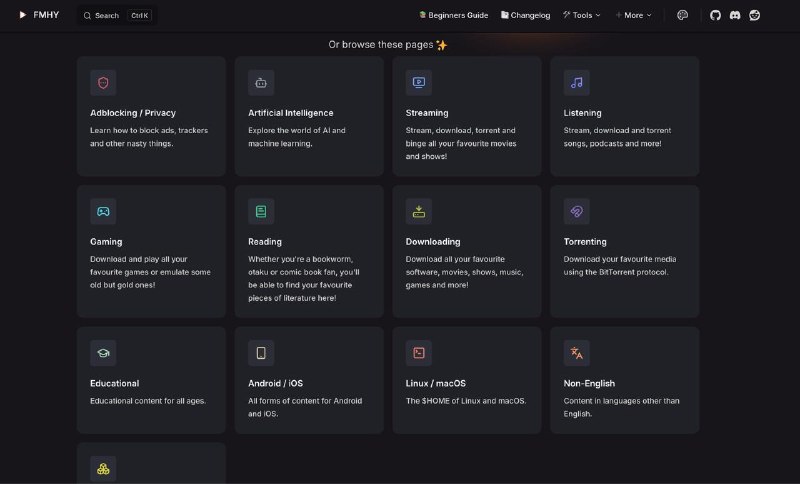Click the magnet icon for Torrenting
The width and height of the screenshot is (800, 484).
tap(577, 211)
